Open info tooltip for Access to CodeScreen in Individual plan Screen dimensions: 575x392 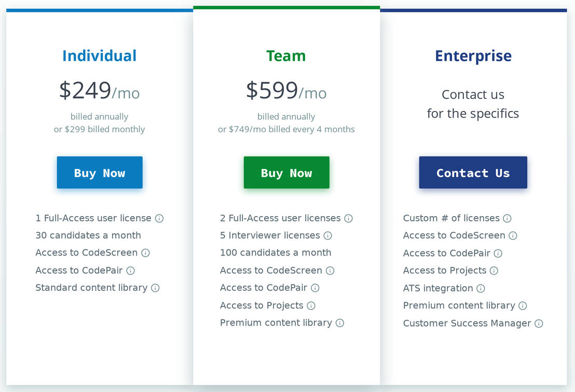pos(146,253)
